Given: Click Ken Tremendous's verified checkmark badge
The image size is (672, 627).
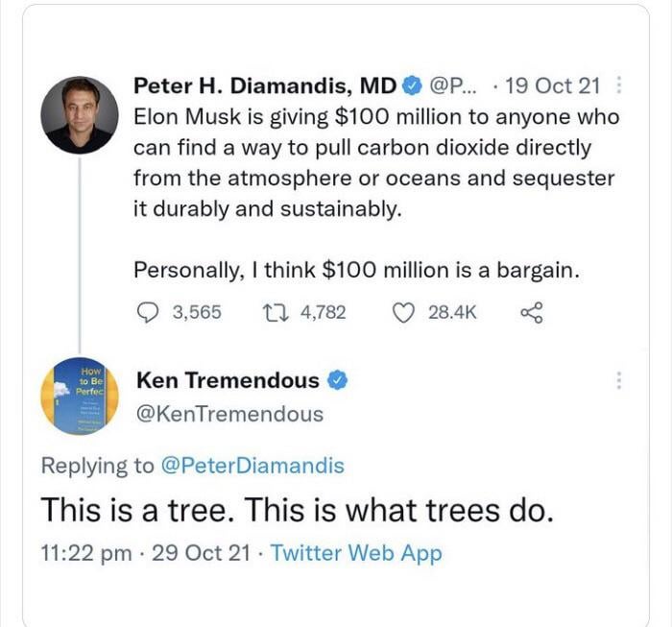Looking at the screenshot, I should [338, 380].
